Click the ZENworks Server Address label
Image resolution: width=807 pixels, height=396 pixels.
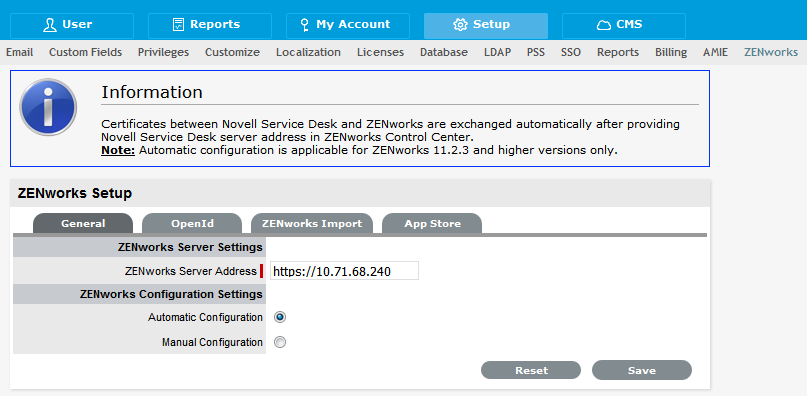pyautogui.click(x=190, y=271)
